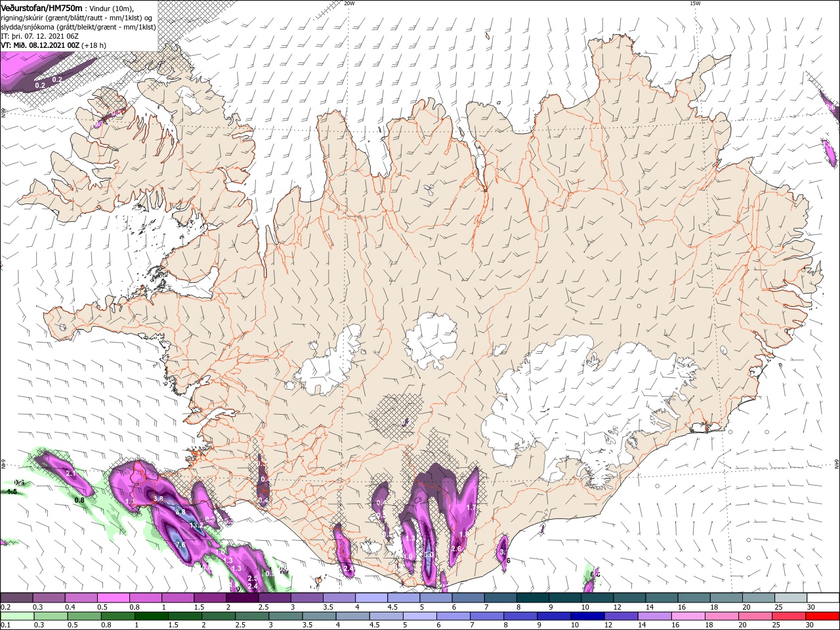The image size is (840, 630).
Task: Click the white Hofsjökull glacier at map center
Action: (432, 340)
